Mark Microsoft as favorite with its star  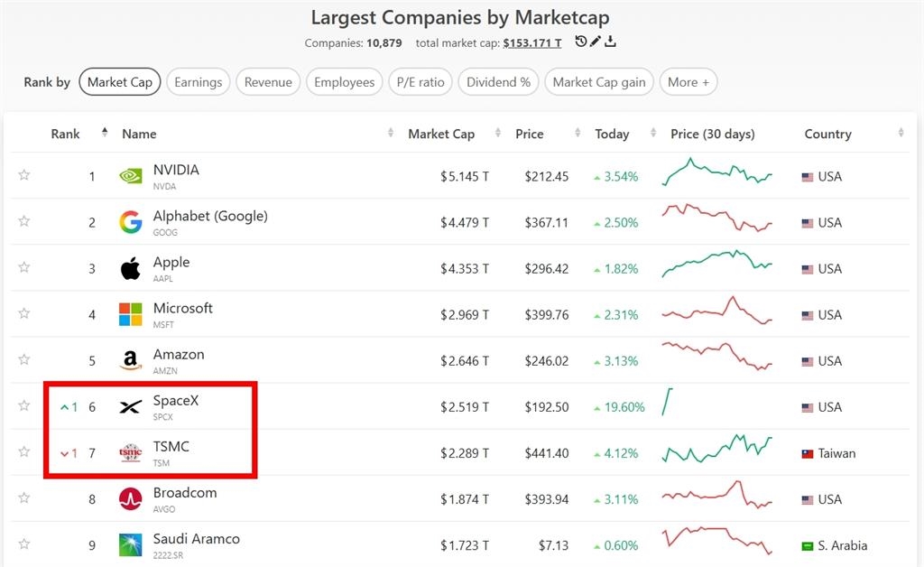pyautogui.click(x=24, y=313)
